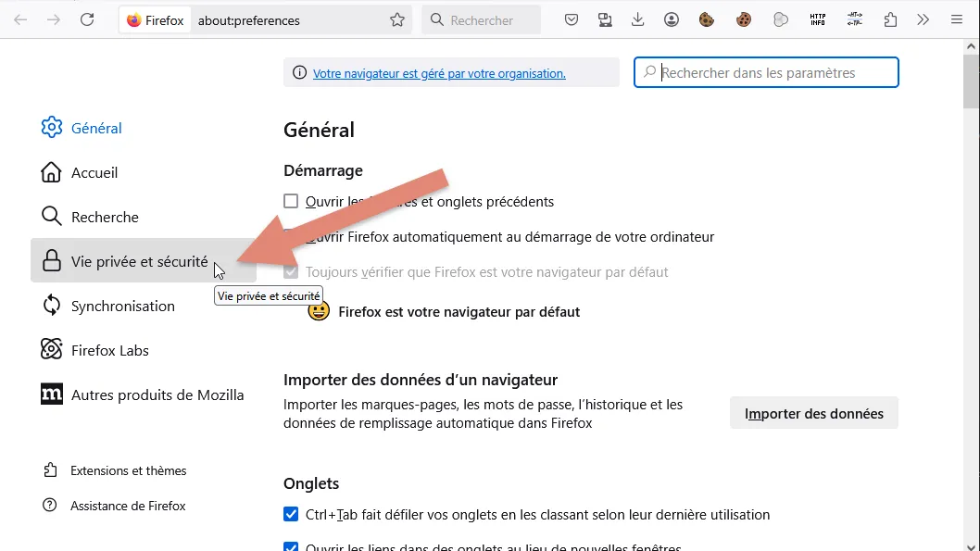Image resolution: width=980 pixels, height=551 pixels.
Task: Open the Downloads arrow icon
Action: pos(637,20)
